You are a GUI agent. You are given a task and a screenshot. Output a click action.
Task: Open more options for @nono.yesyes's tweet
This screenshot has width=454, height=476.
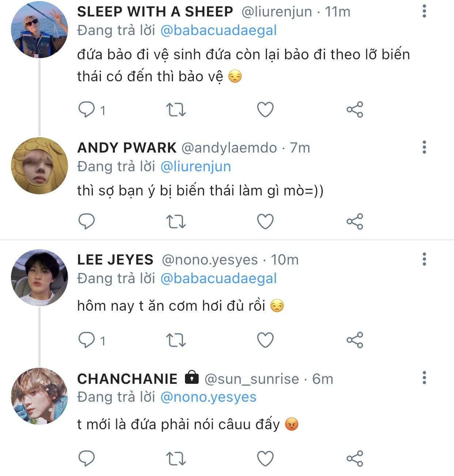(x=424, y=259)
